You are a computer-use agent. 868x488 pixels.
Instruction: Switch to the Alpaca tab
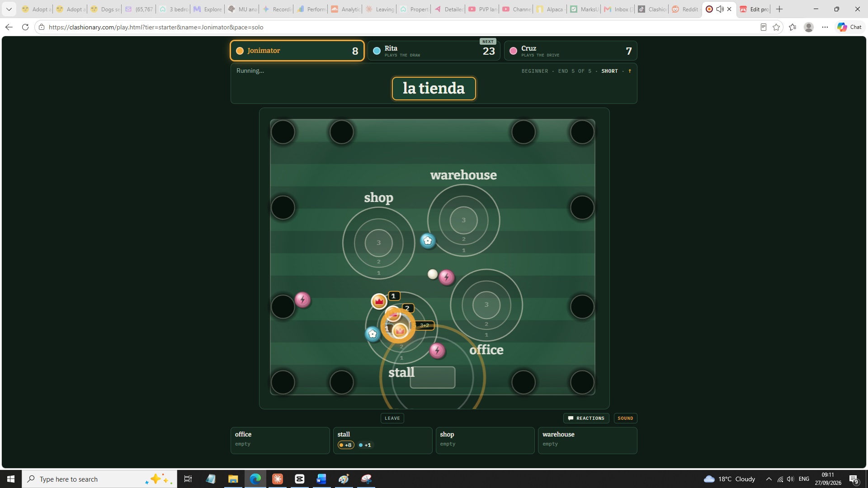[550, 9]
